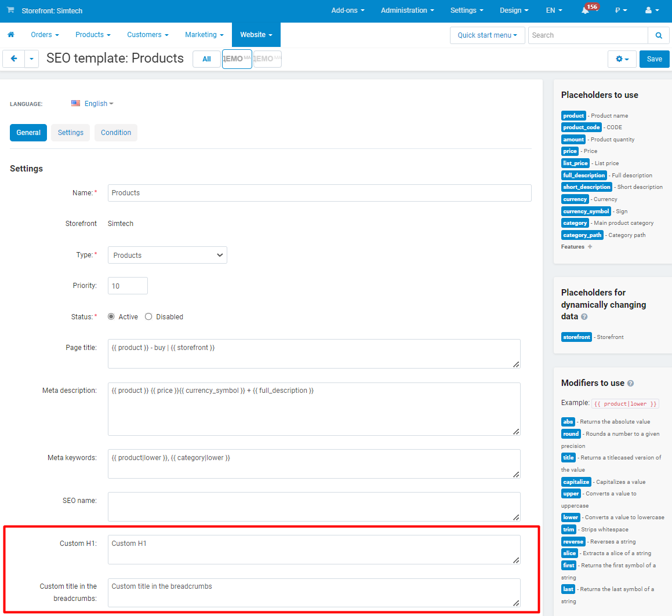Click the back arrow button

[x=14, y=59]
